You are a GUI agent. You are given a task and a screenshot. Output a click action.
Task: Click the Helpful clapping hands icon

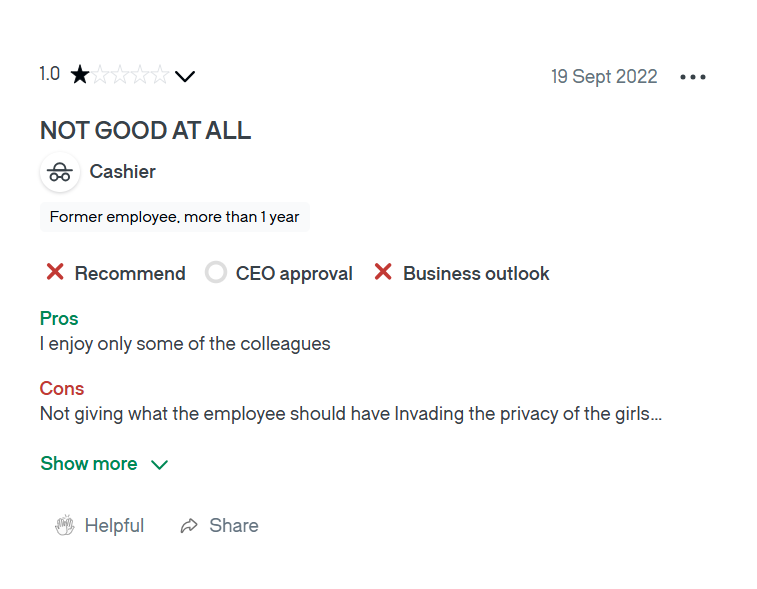click(x=65, y=526)
